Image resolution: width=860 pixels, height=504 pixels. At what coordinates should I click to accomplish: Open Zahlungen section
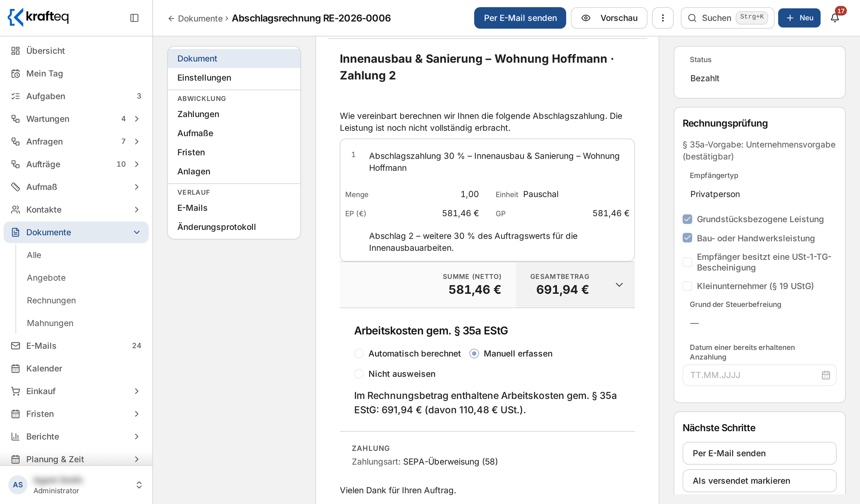(234, 114)
